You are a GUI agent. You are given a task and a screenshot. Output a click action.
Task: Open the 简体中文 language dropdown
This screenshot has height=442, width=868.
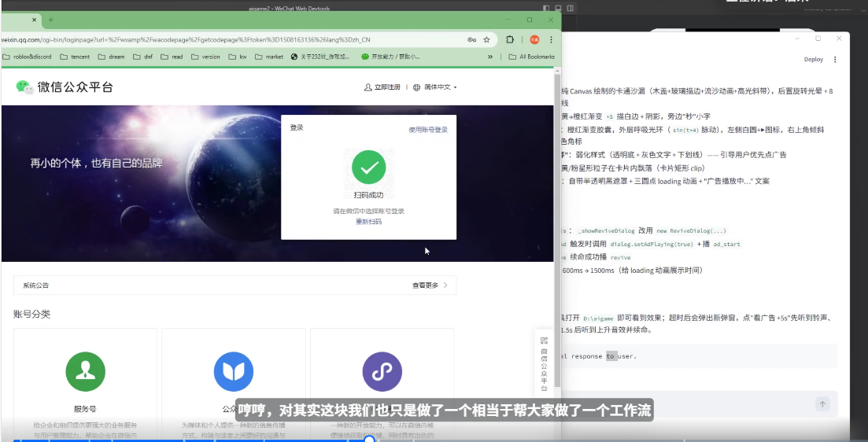click(x=435, y=87)
